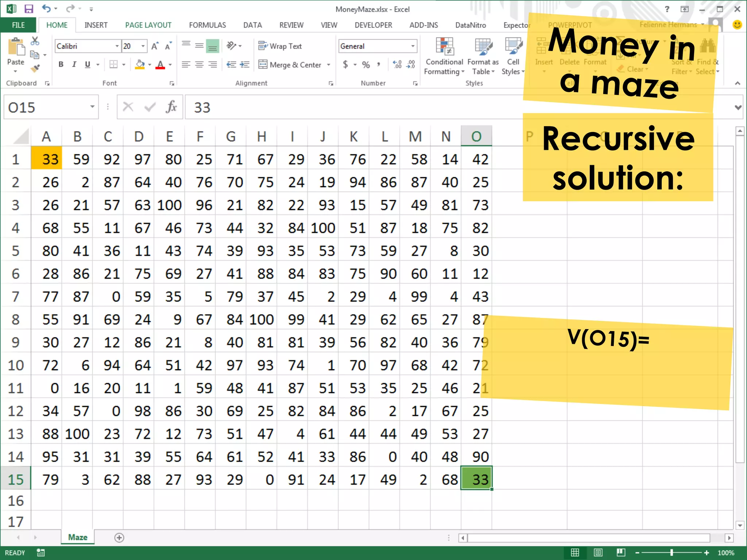Viewport: 747px width, 560px height.
Task: Open the Name Box dropdown arrow
Action: (x=92, y=107)
